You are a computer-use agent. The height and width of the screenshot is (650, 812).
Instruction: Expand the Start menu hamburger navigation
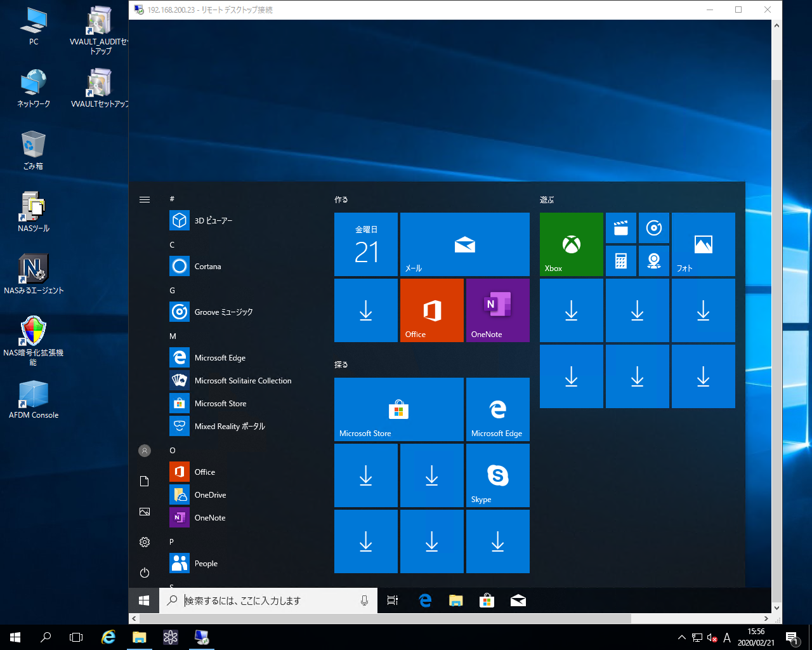coord(145,199)
